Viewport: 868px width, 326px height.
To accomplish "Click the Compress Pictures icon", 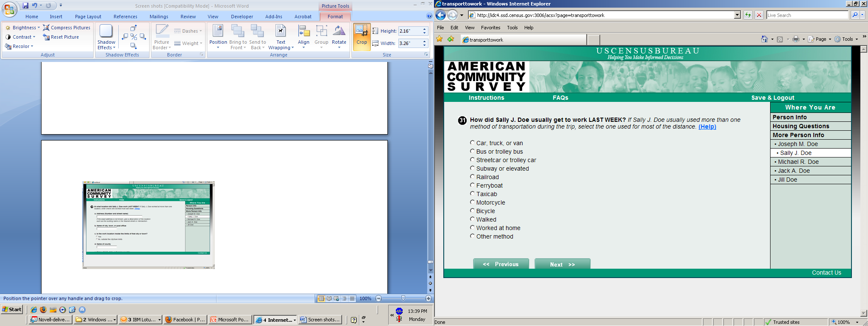I will pyautogui.click(x=47, y=28).
